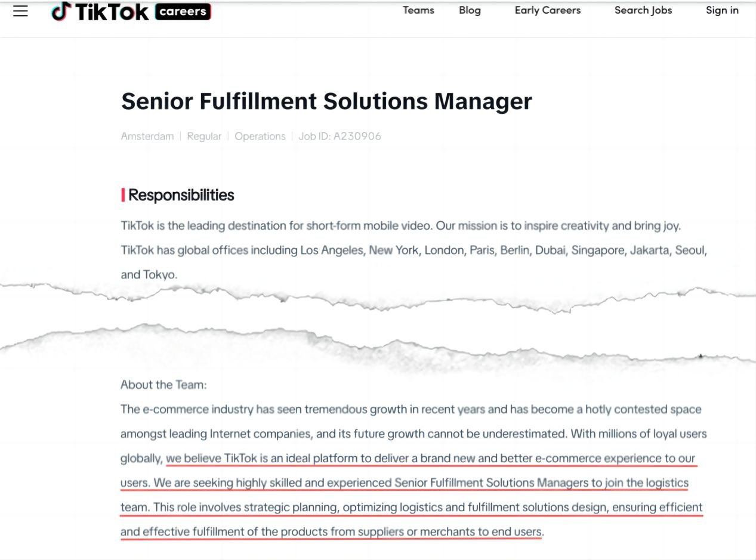756x560 pixels.
Task: Click the 'and Tokyo.' text line
Action: (x=149, y=274)
